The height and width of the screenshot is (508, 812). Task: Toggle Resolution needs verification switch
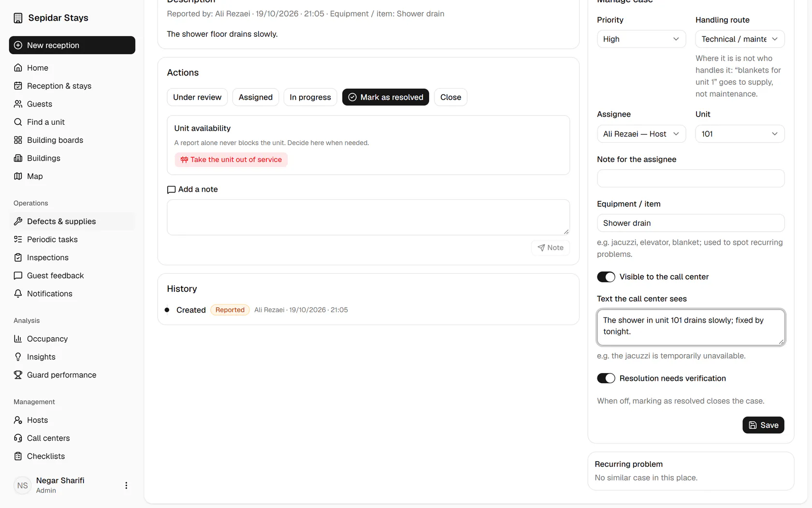(606, 378)
